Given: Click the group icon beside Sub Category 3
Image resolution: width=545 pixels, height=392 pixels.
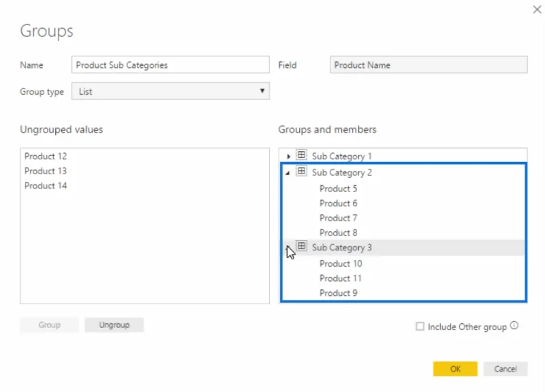Looking at the screenshot, I should 301,246.
